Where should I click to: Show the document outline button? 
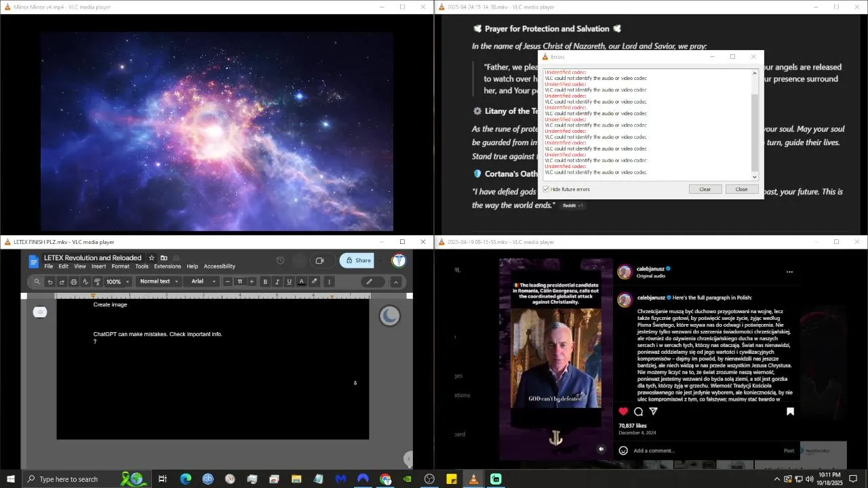[x=40, y=312]
